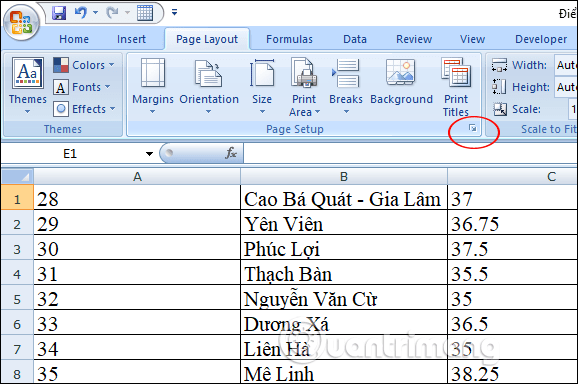Screen dimensions: 578x384
Task: Select row 3 header
Action: tap(17, 248)
